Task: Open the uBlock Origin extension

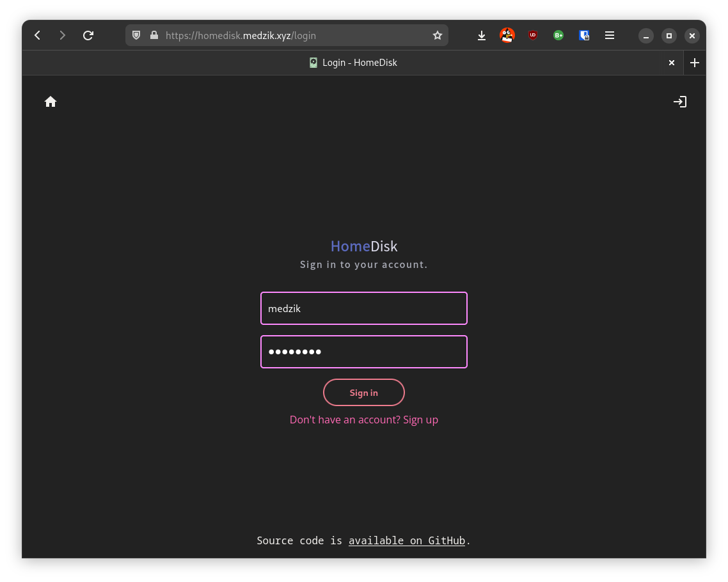Action: [x=533, y=35]
